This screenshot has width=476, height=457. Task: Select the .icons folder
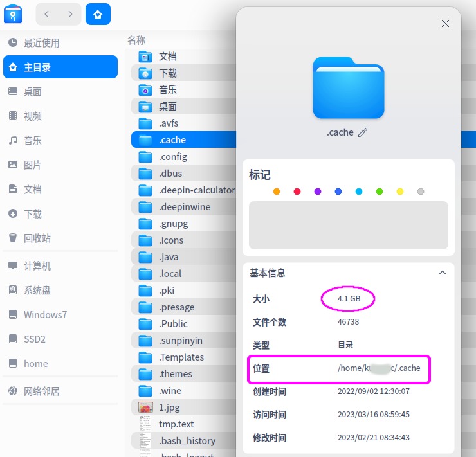[x=184, y=240]
